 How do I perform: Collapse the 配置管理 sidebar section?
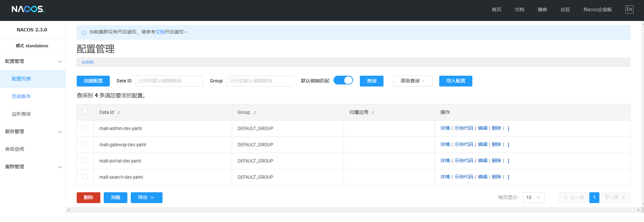tap(33, 61)
